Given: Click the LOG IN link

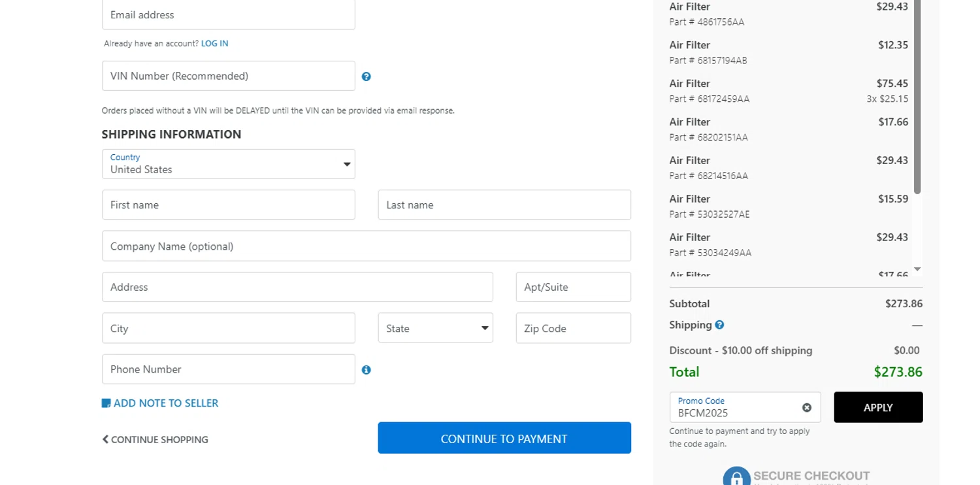Looking at the screenshot, I should point(215,44).
